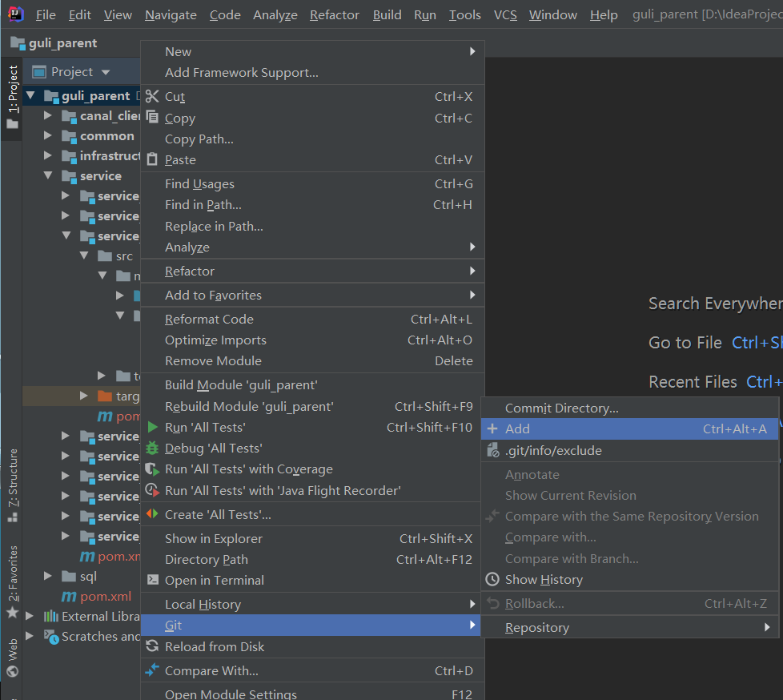The image size is (783, 700).
Task: Click the Create 'All Tests' icon
Action: click(x=152, y=513)
